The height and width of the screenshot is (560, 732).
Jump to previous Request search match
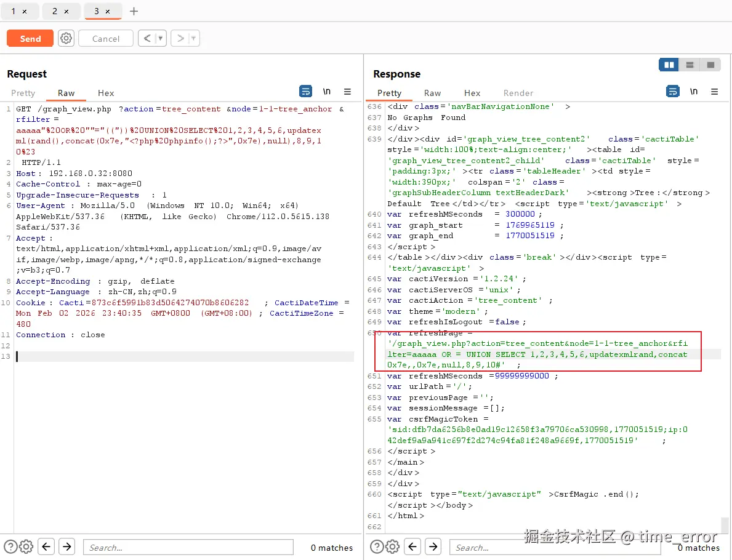coord(46,546)
